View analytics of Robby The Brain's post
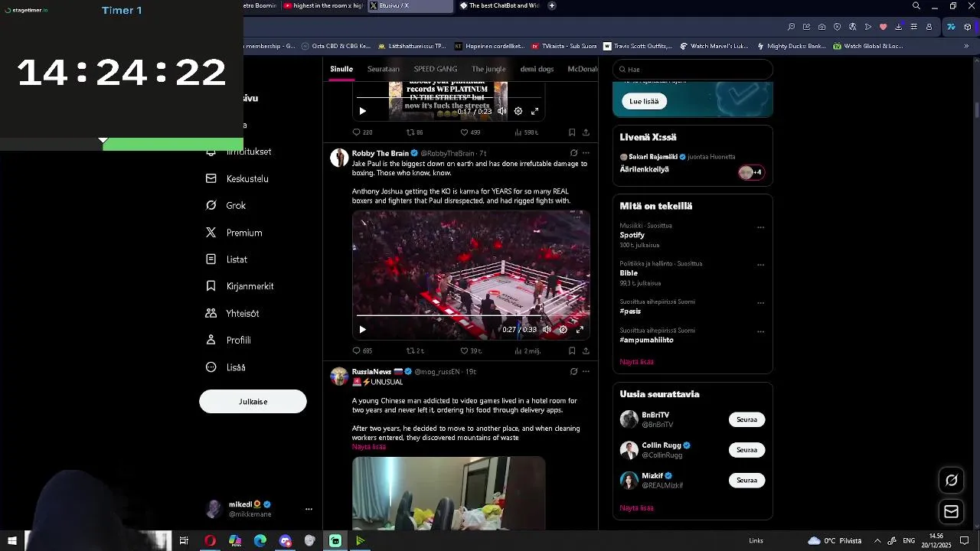 tap(528, 350)
